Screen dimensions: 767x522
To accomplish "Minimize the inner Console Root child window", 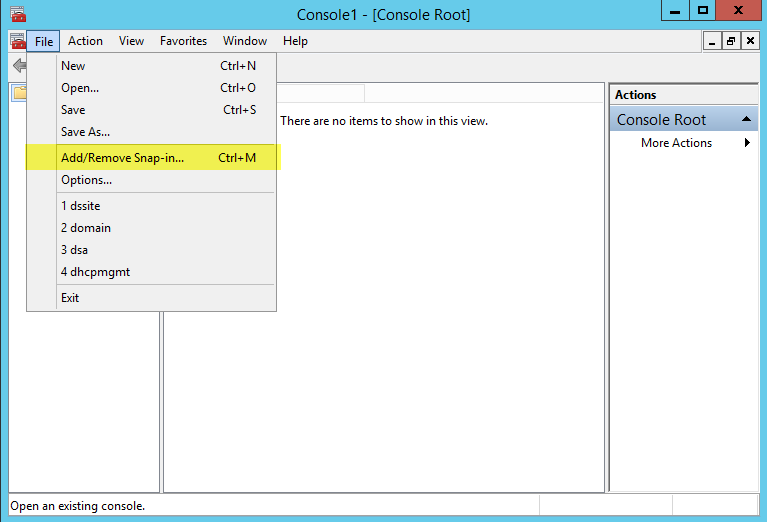I will [712, 41].
